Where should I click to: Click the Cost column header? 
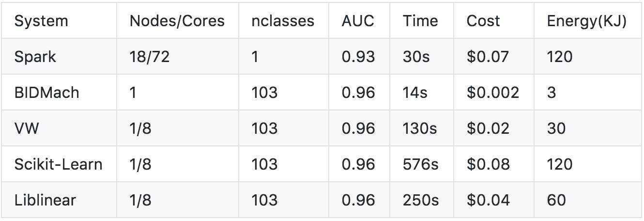click(x=483, y=21)
